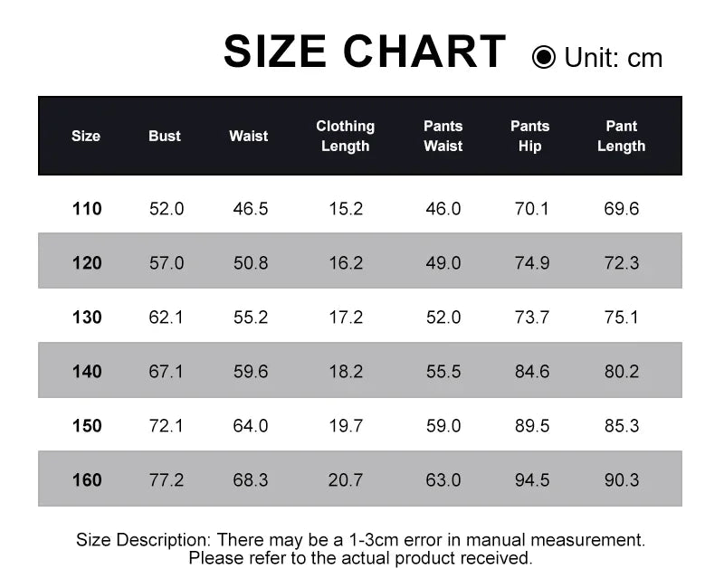This screenshot has width=724, height=588.
Task: Click the Bust column header
Action: coord(165,136)
